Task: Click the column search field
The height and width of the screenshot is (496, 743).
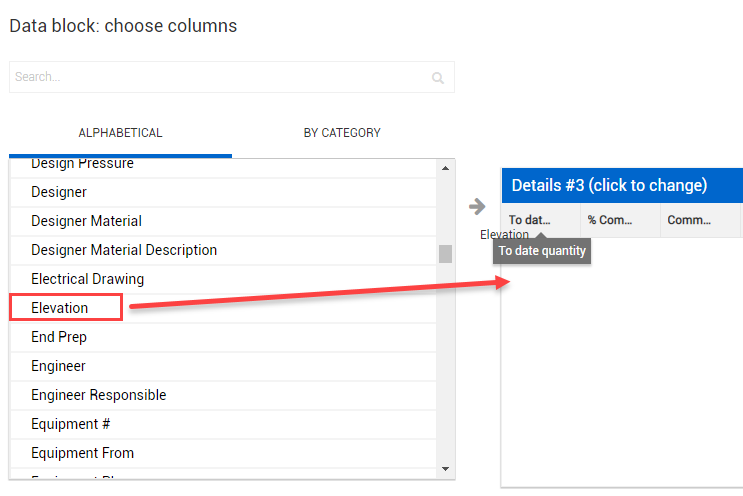Action: click(x=220, y=77)
